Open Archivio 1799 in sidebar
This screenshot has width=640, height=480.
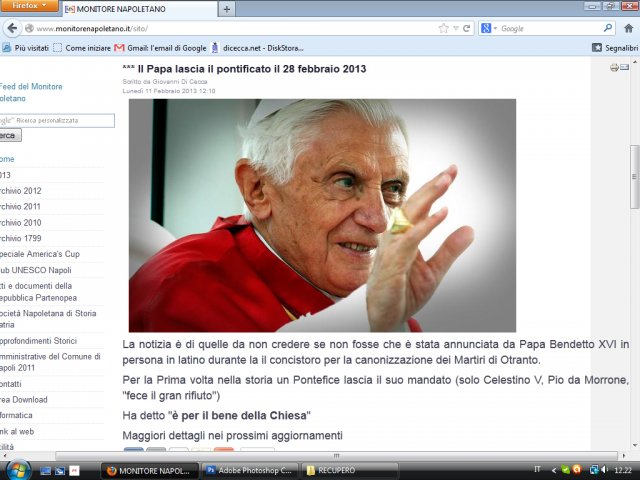coord(20,238)
